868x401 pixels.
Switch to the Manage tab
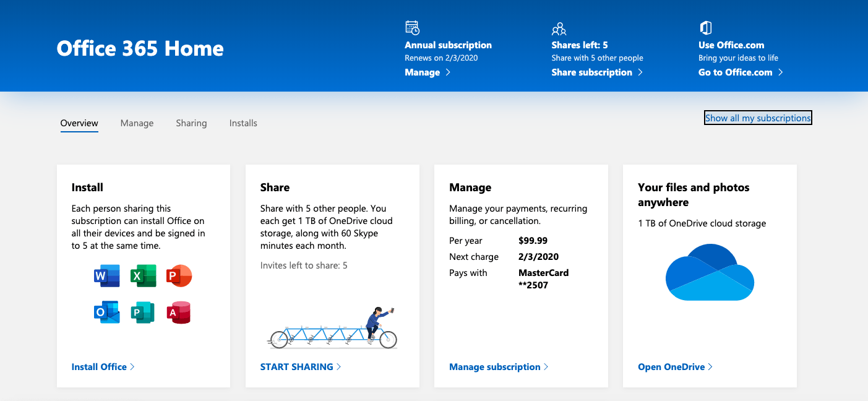137,123
